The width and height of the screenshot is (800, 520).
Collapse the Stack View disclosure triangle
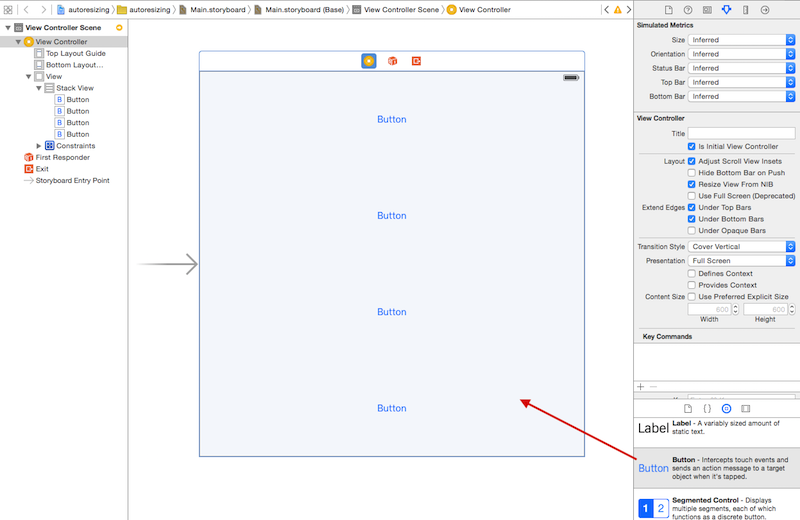click(x=39, y=88)
